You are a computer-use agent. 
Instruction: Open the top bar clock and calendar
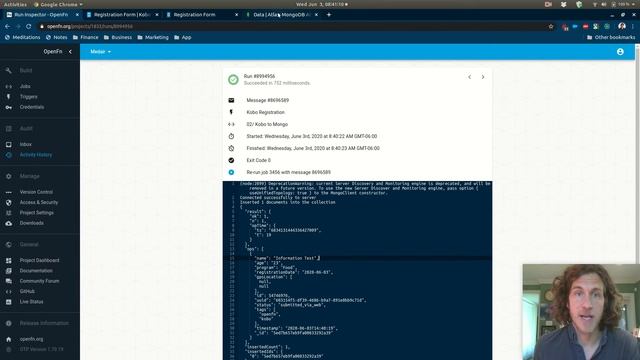(x=322, y=4)
